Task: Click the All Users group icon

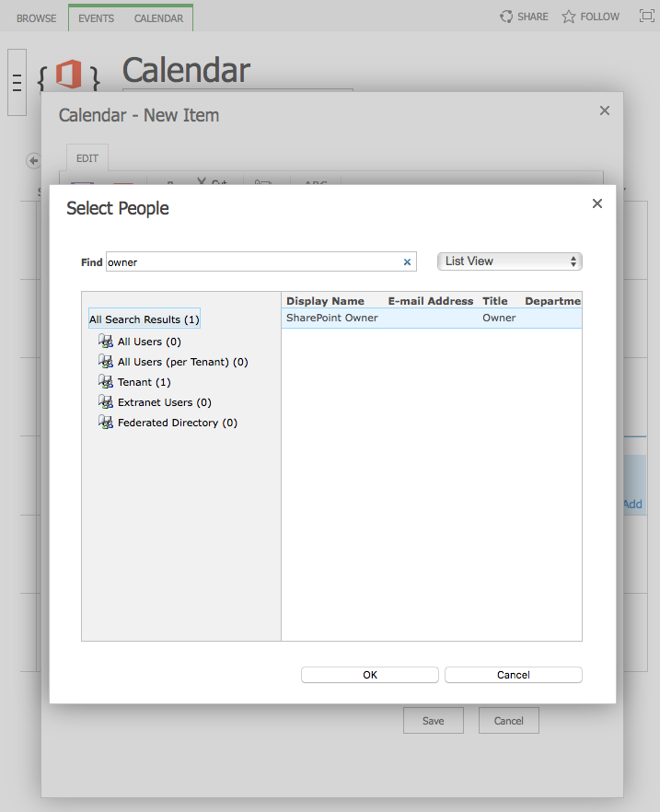Action: 106,341
